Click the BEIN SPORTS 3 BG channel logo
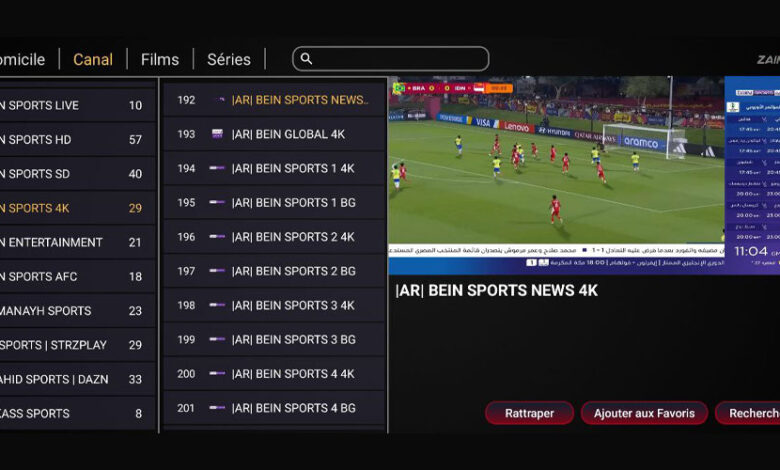 click(x=217, y=340)
